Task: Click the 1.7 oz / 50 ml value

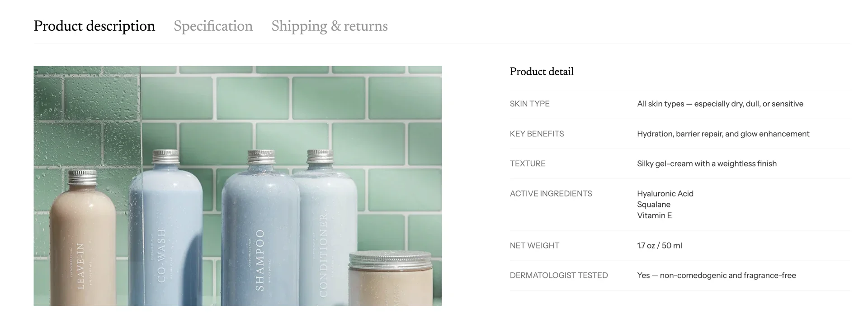Action: click(x=659, y=245)
